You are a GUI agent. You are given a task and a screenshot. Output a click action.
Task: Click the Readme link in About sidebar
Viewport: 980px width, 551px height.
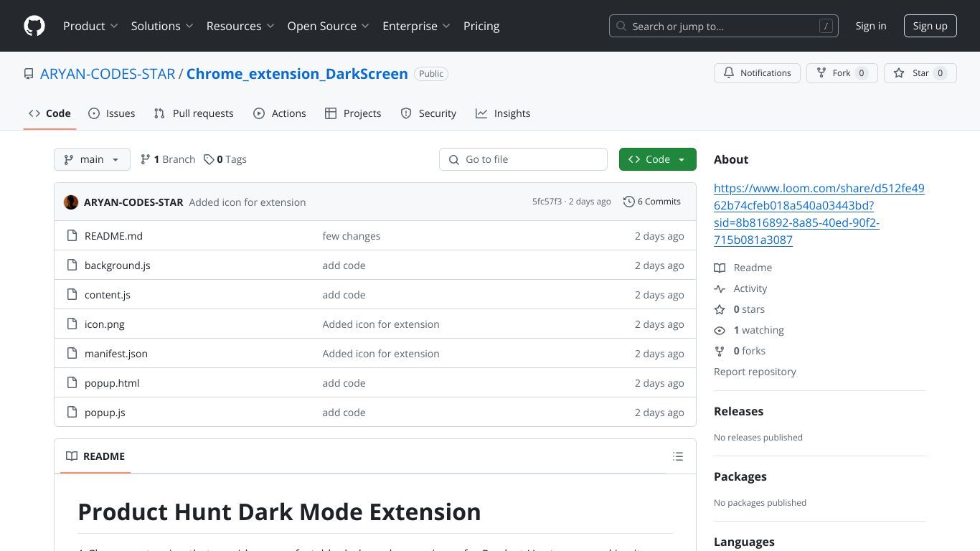[x=743, y=268]
